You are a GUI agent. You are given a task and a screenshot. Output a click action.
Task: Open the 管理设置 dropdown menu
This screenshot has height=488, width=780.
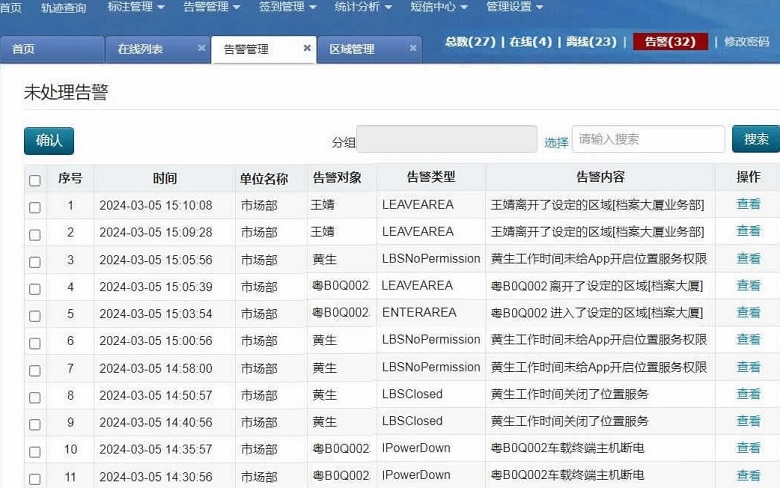click(514, 7)
